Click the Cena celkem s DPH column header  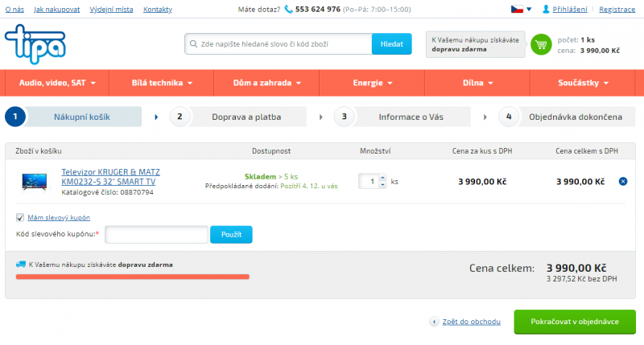coord(587,151)
